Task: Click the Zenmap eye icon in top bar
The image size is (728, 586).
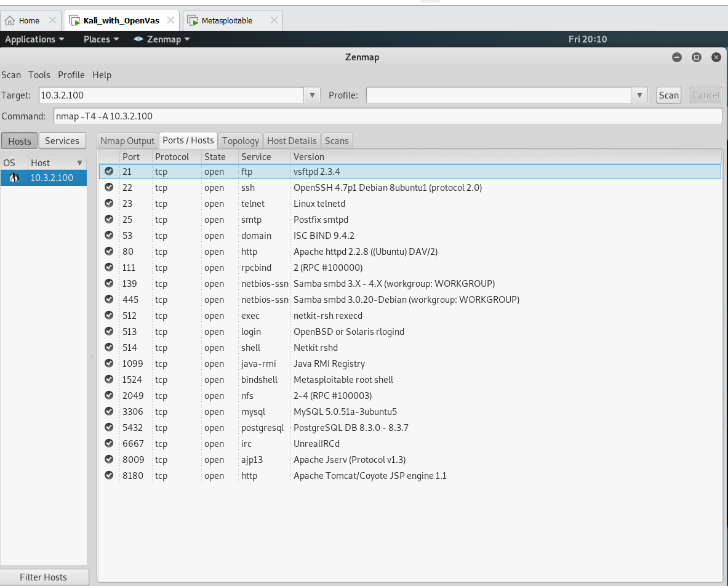Action: [138, 39]
